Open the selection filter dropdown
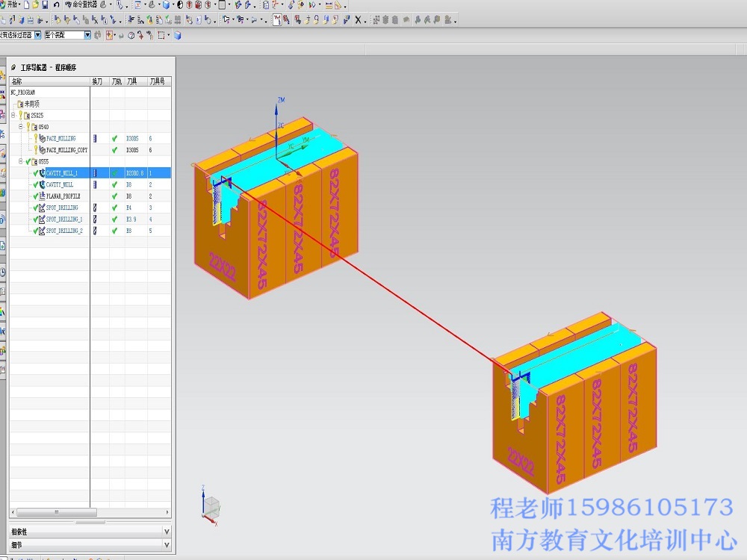 tap(37, 35)
